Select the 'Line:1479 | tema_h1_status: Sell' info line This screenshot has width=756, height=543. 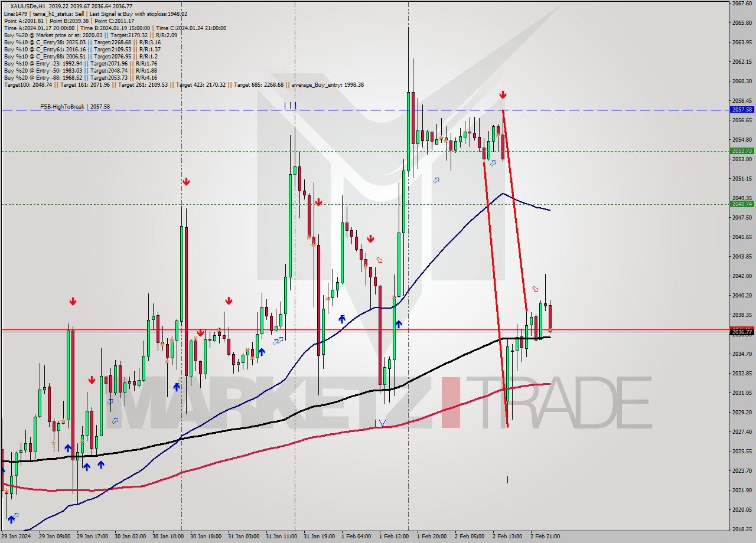point(96,14)
